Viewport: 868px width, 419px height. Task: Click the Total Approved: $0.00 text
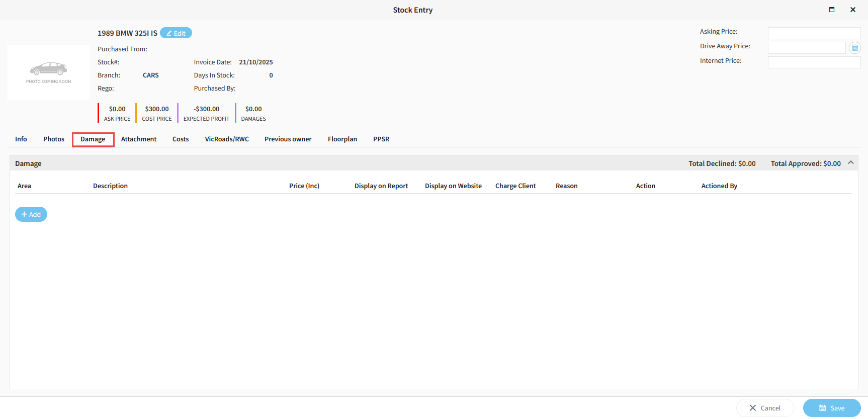point(806,163)
